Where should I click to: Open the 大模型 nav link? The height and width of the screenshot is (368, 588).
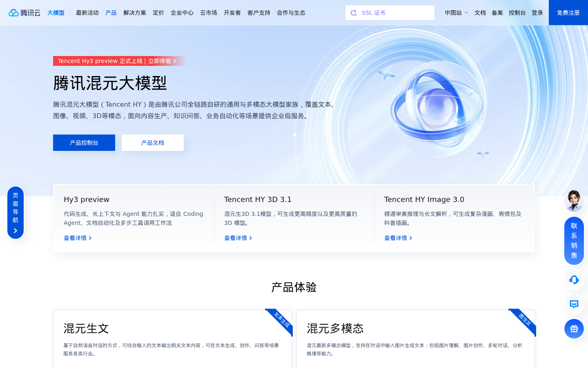(56, 13)
